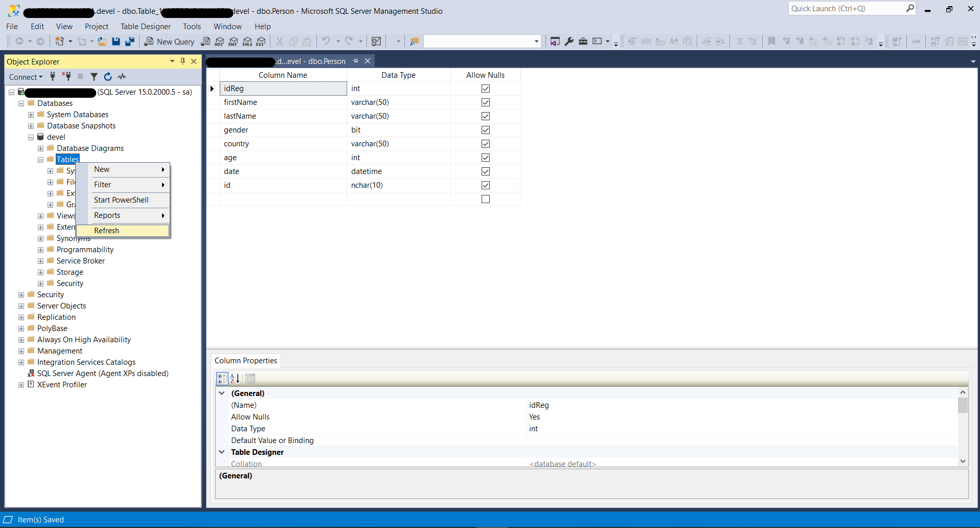Screen dimensions: 980x528
Task: Expand the Programmability folder
Action: (x=40, y=250)
